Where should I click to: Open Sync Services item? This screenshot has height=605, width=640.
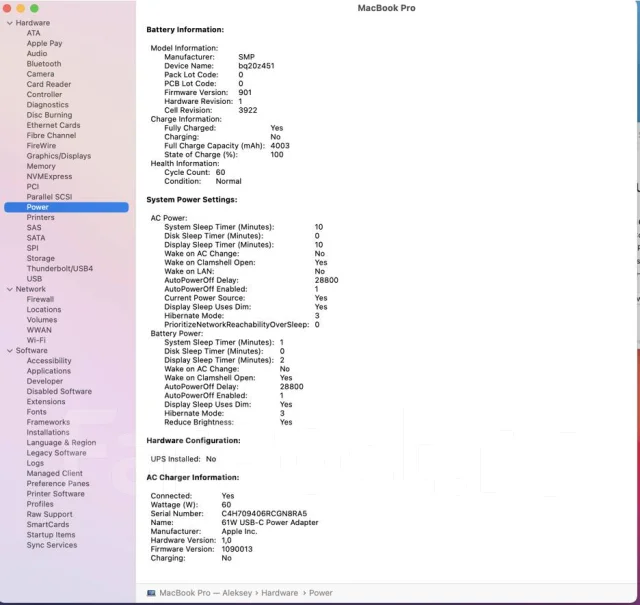(52, 545)
